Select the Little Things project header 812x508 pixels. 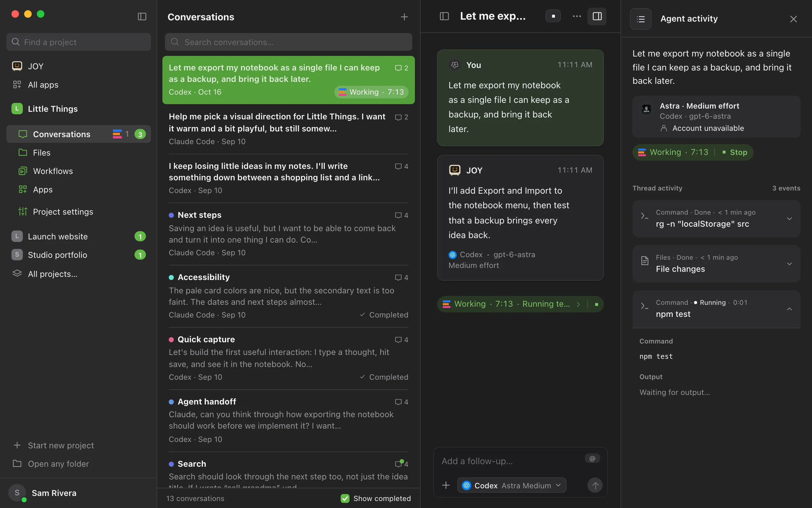pos(79,109)
